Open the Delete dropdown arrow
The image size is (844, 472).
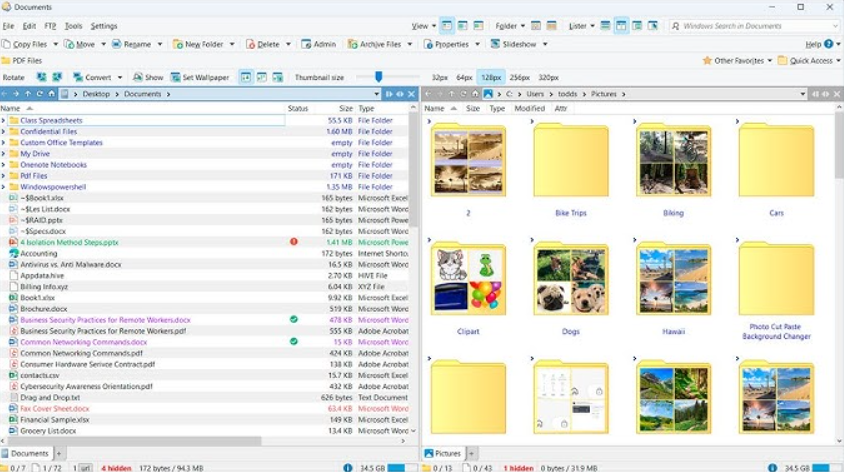click(288, 44)
